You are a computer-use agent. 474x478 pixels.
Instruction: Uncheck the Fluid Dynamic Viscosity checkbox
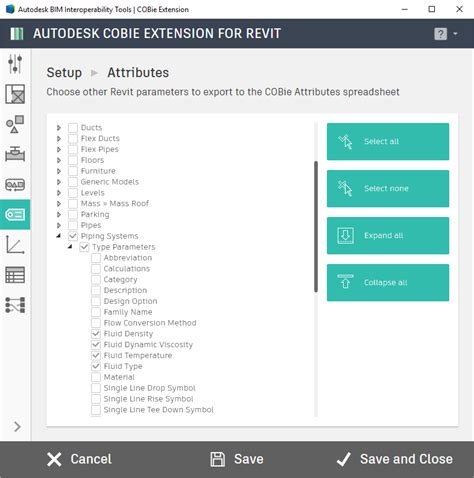click(96, 344)
